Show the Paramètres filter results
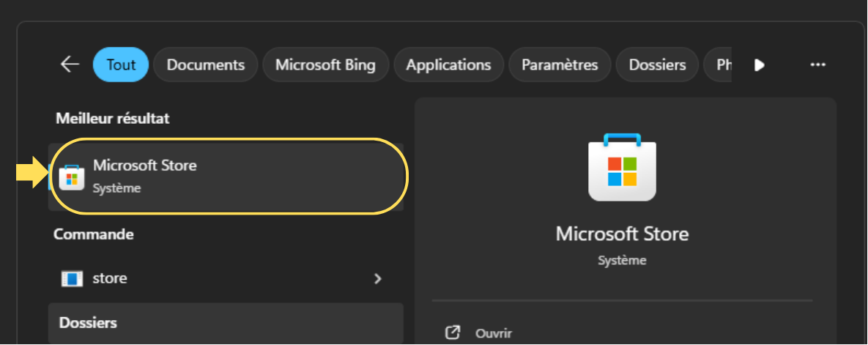The width and height of the screenshot is (868, 345). (x=560, y=64)
